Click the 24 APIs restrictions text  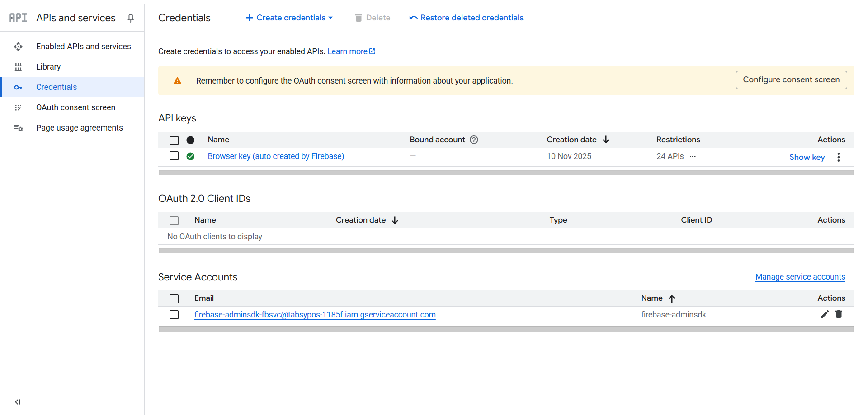coord(670,156)
